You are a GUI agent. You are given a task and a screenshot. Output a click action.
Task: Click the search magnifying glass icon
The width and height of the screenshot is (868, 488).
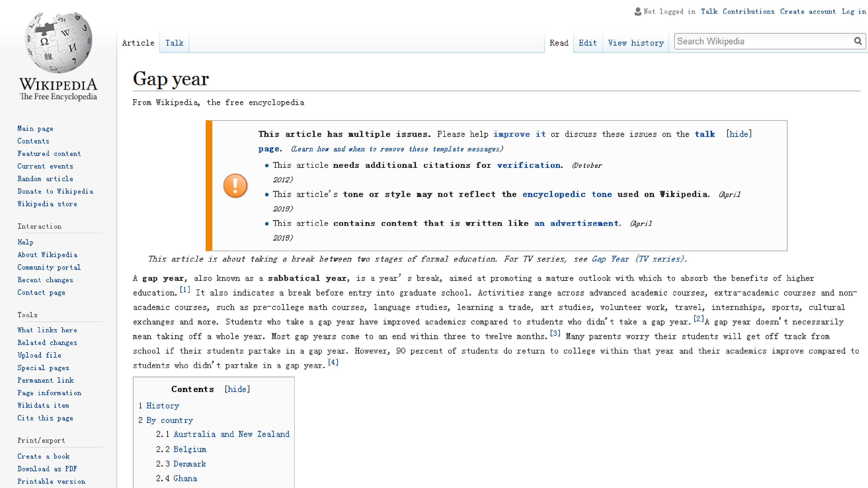pyautogui.click(x=858, y=41)
